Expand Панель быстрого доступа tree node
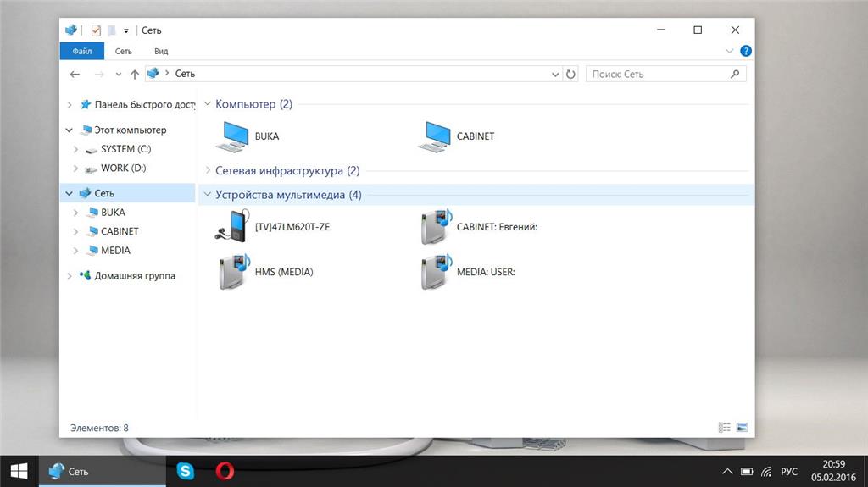 pyautogui.click(x=70, y=104)
